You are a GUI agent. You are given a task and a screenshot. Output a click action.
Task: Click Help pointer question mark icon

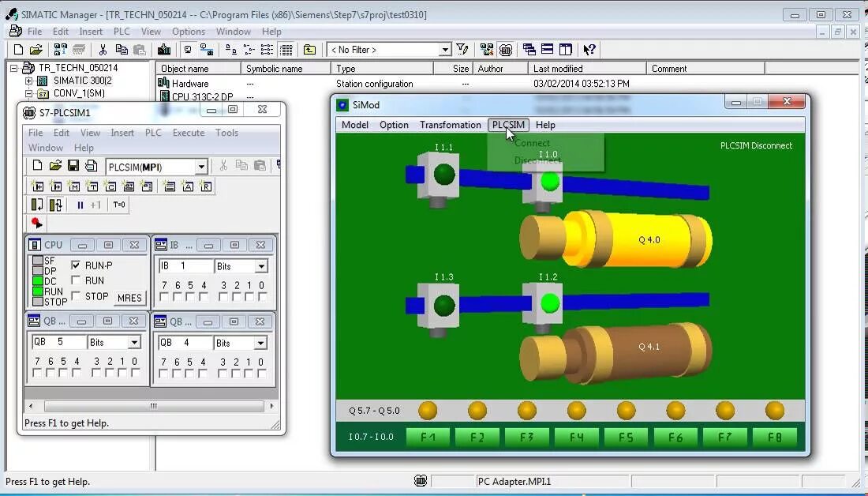589,50
